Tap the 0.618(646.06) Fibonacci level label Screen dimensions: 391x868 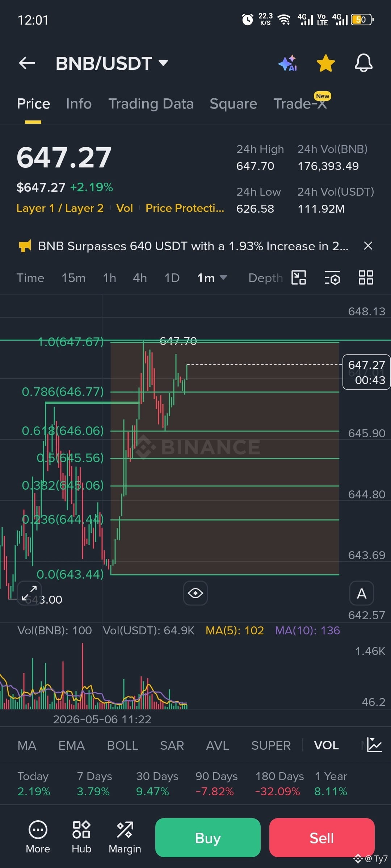click(x=63, y=431)
